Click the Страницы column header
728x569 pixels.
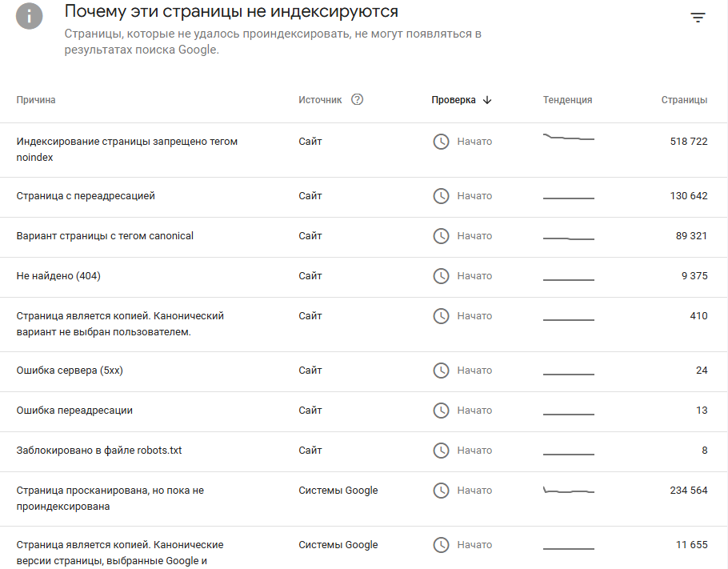tap(684, 100)
